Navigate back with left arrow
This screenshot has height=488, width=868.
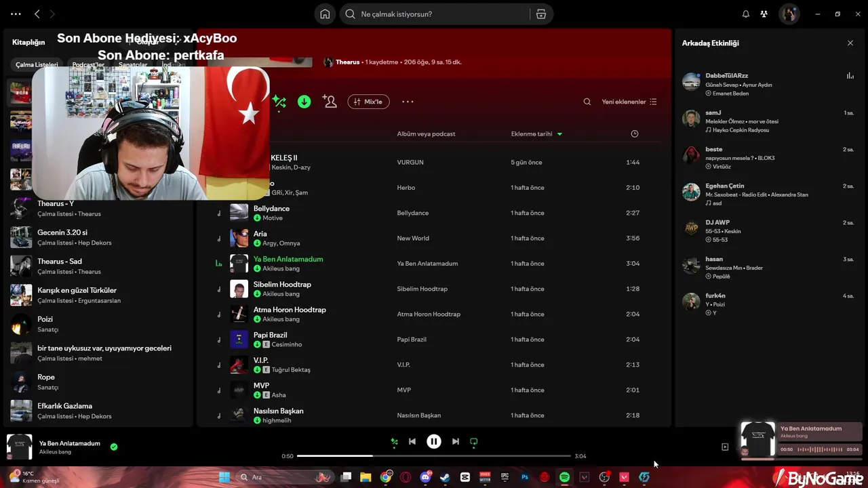[37, 14]
